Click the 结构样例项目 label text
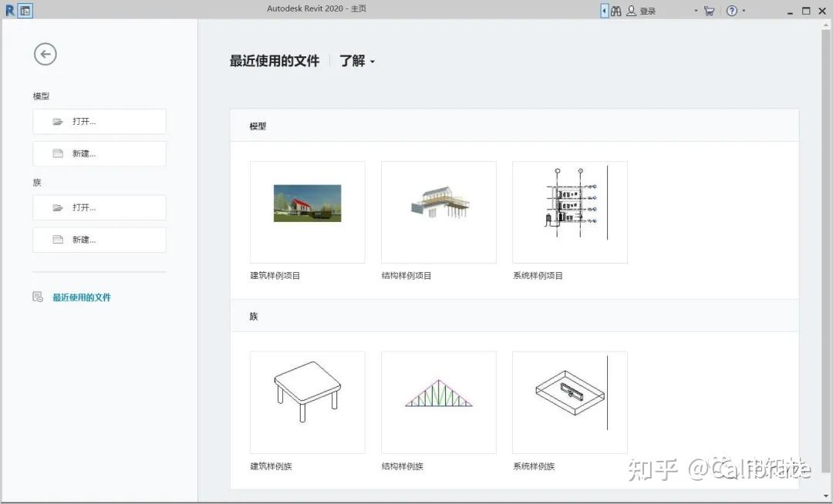The image size is (833, 504). pyautogui.click(x=406, y=276)
